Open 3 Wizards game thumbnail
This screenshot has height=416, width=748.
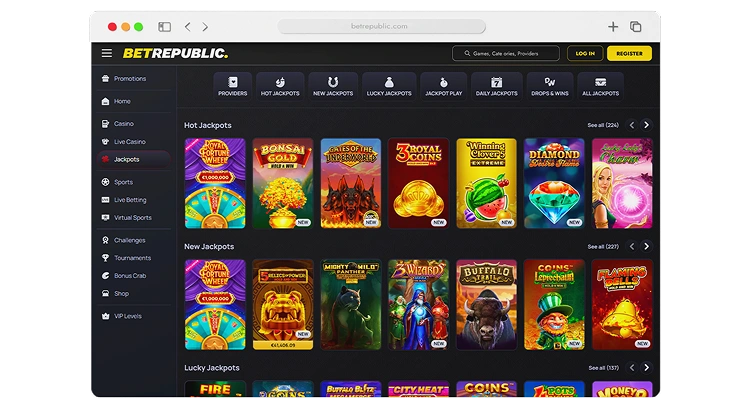(418, 304)
